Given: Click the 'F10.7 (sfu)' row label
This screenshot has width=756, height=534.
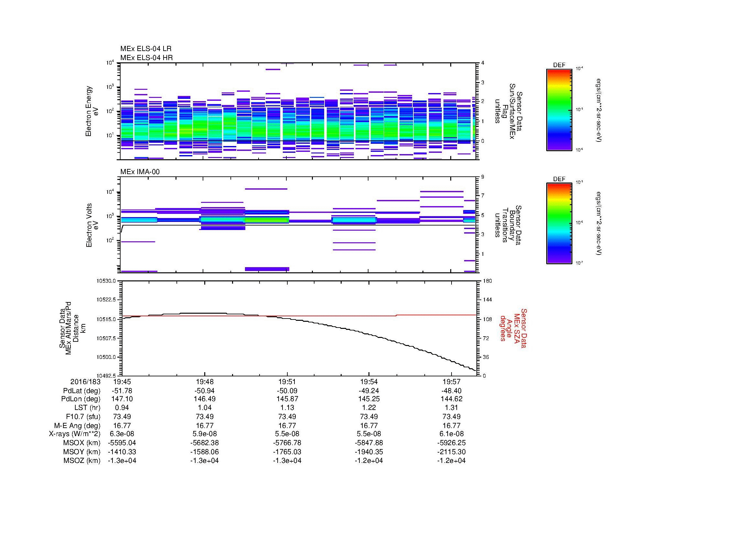Looking at the screenshot, I should click(83, 416).
